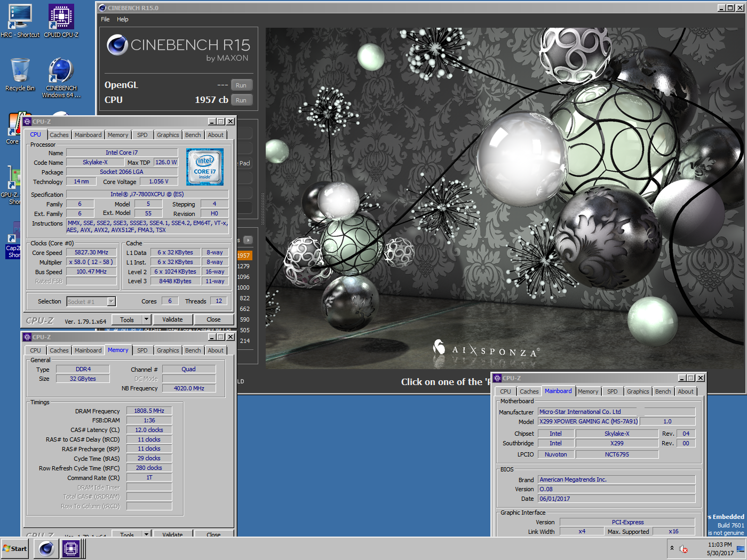This screenshot has height=560, width=747.
Task: Run the CPU benchmark
Action: click(241, 100)
